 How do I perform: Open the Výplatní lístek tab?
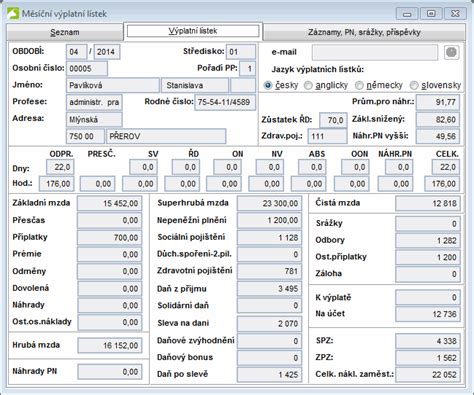[193, 31]
